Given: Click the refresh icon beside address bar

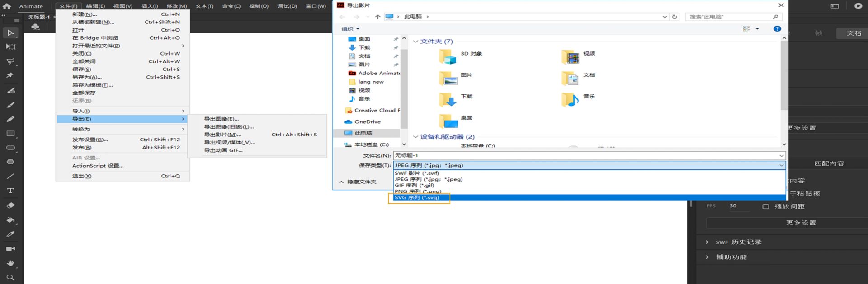Looking at the screenshot, I should click(675, 17).
